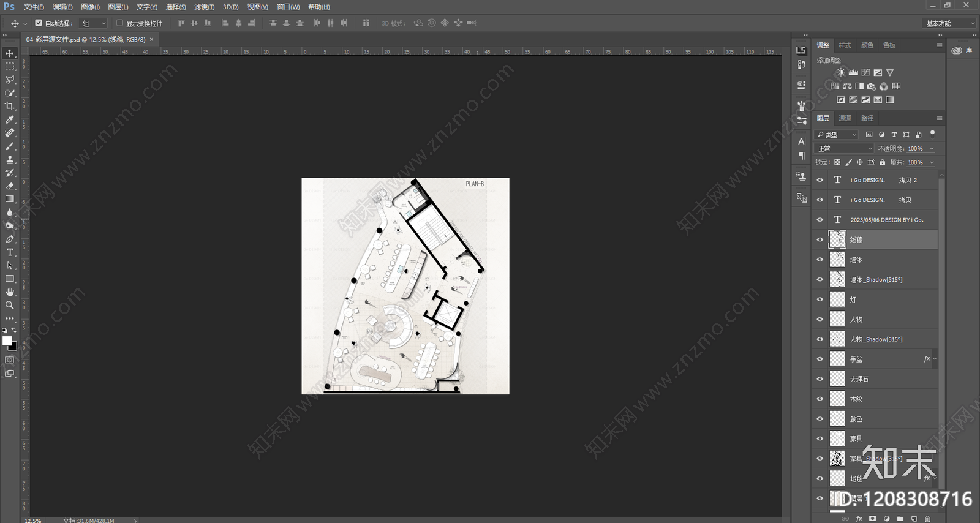The width and height of the screenshot is (980, 523).
Task: Add a layer style with fx button
Action: click(859, 519)
